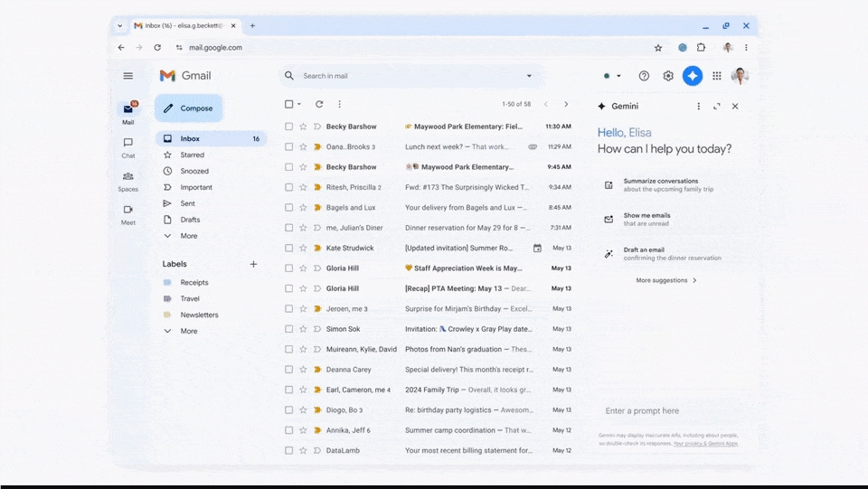
Task: Click the Enter a prompt here field
Action: (x=668, y=410)
